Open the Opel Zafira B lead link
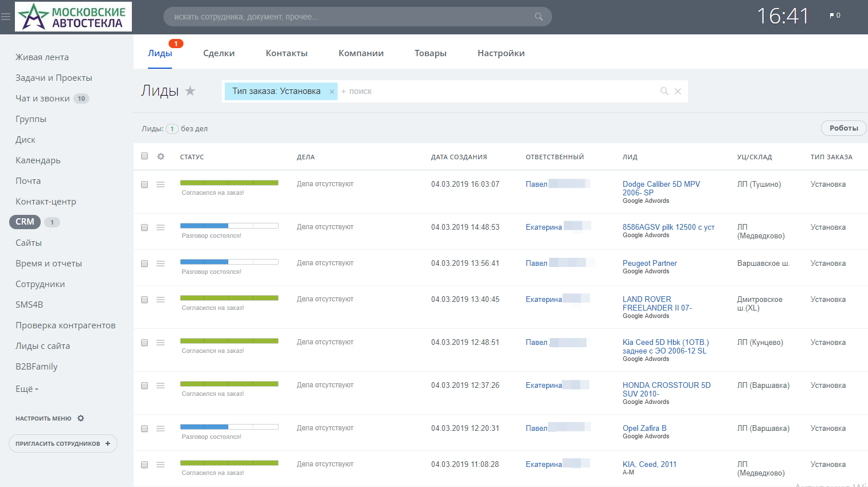Screen dimensions: 868x487 pos(644,429)
